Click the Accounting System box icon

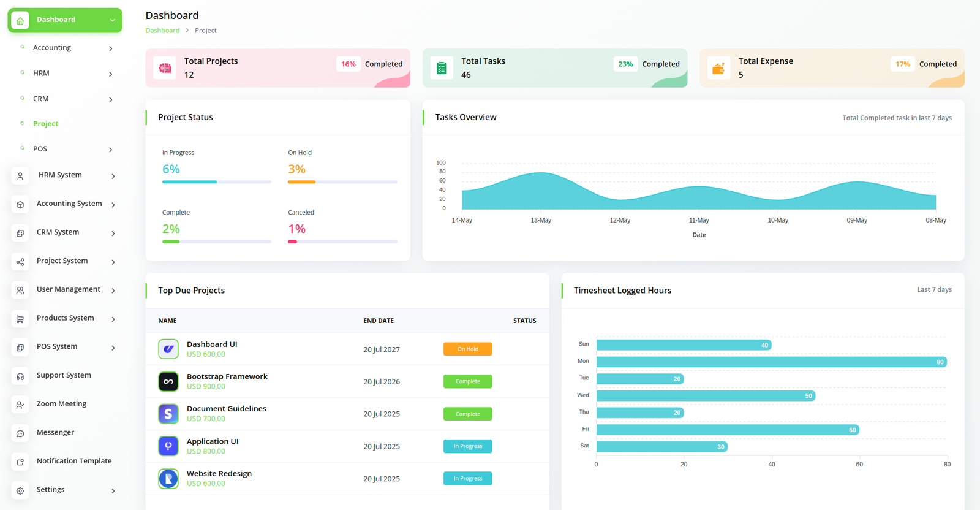(x=20, y=204)
